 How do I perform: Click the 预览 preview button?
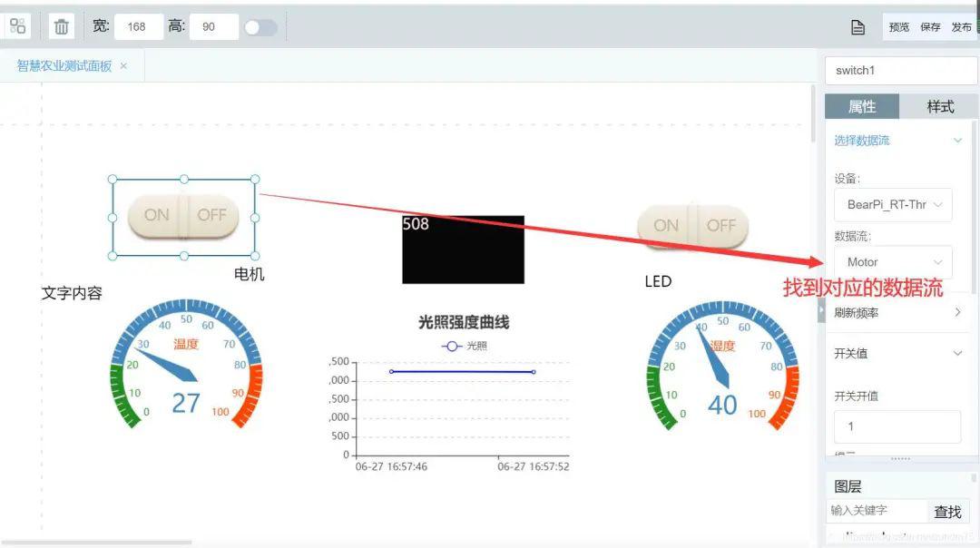898,27
